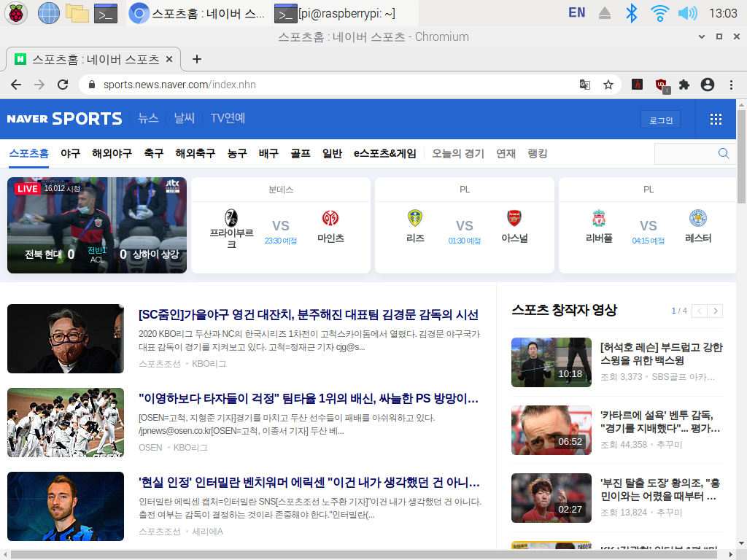Viewport: 747px width, 560px height.
Task: Open the 날씨 header link
Action: 185,118
